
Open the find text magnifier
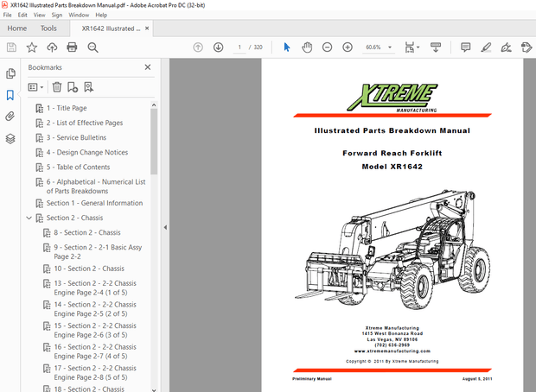click(93, 47)
